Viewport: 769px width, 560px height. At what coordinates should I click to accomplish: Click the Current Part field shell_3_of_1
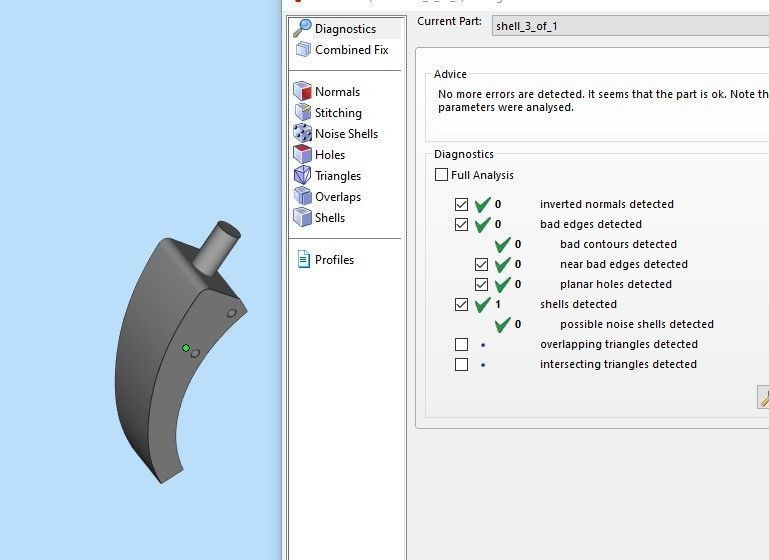[631, 26]
